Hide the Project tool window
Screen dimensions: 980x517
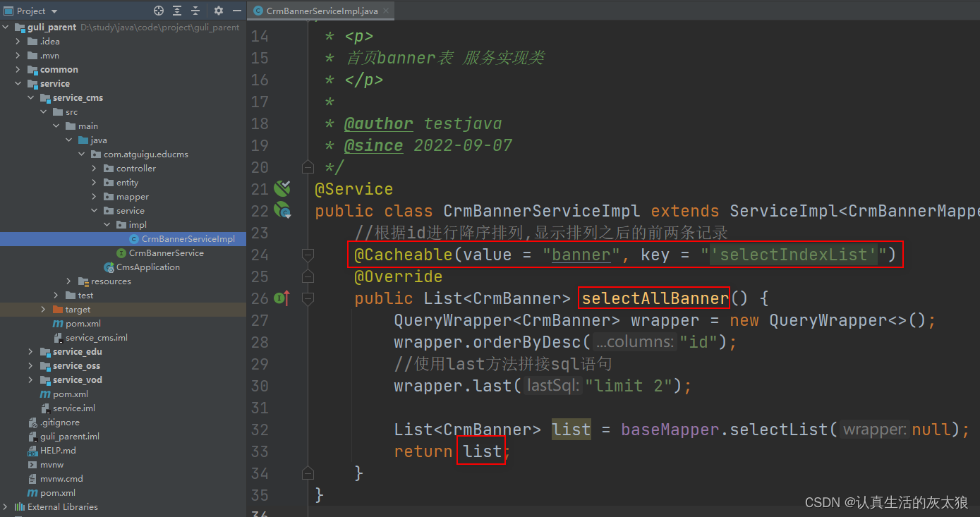[x=236, y=11]
